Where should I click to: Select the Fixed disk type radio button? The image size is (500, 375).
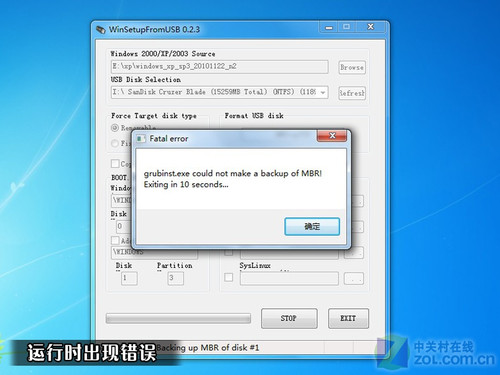coord(115,143)
